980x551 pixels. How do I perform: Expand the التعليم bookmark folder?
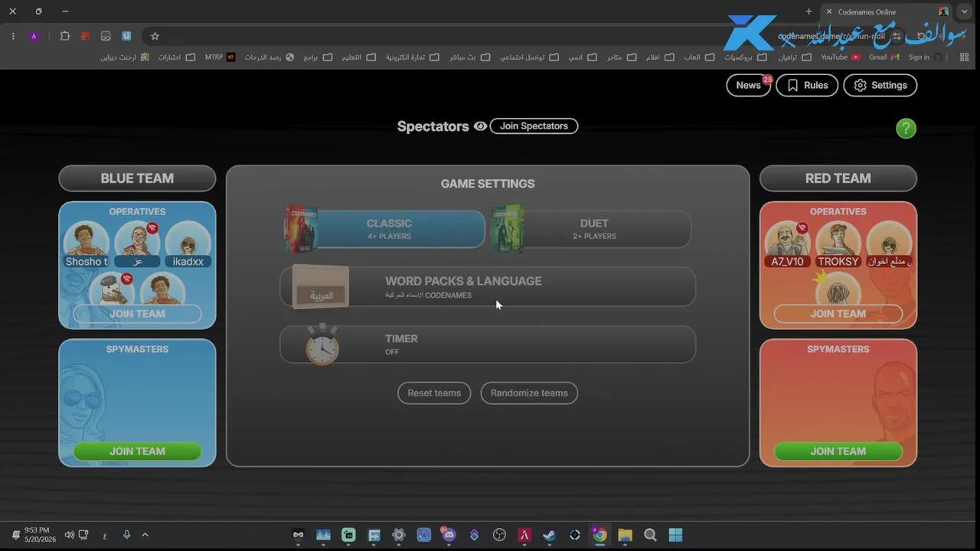coord(358,57)
